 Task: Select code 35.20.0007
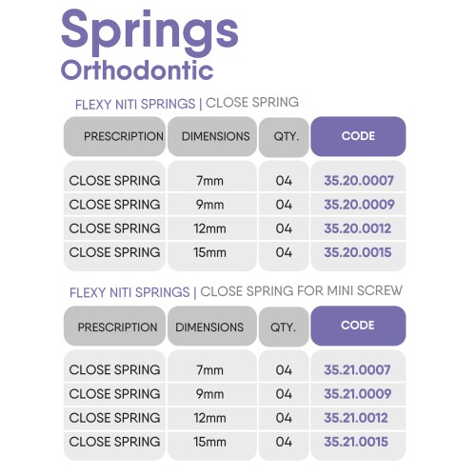[x=359, y=181]
